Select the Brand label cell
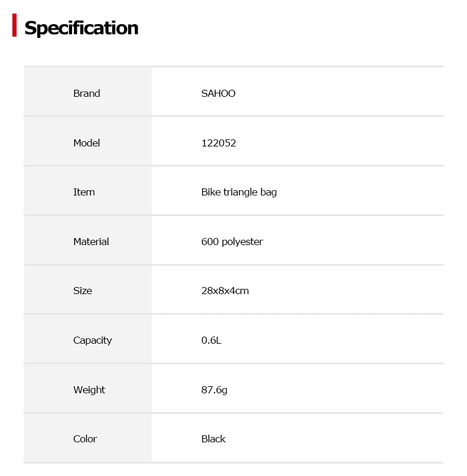 87,93
